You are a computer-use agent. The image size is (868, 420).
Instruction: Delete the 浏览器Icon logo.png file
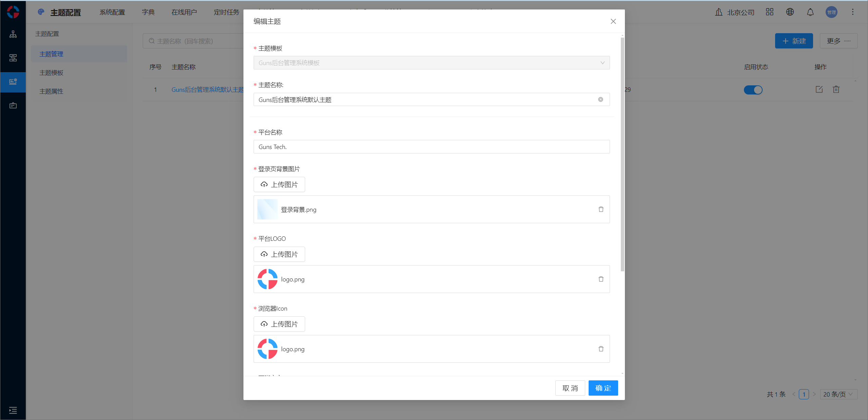coord(601,349)
